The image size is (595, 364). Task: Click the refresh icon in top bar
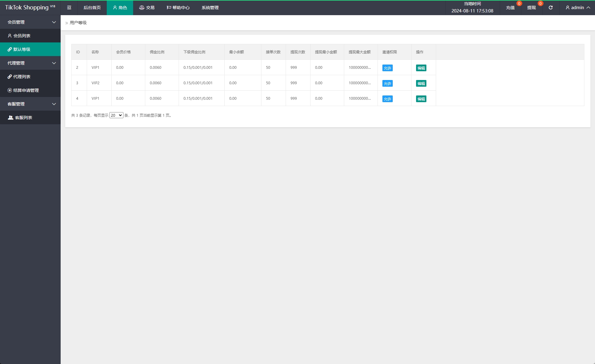pyautogui.click(x=550, y=8)
